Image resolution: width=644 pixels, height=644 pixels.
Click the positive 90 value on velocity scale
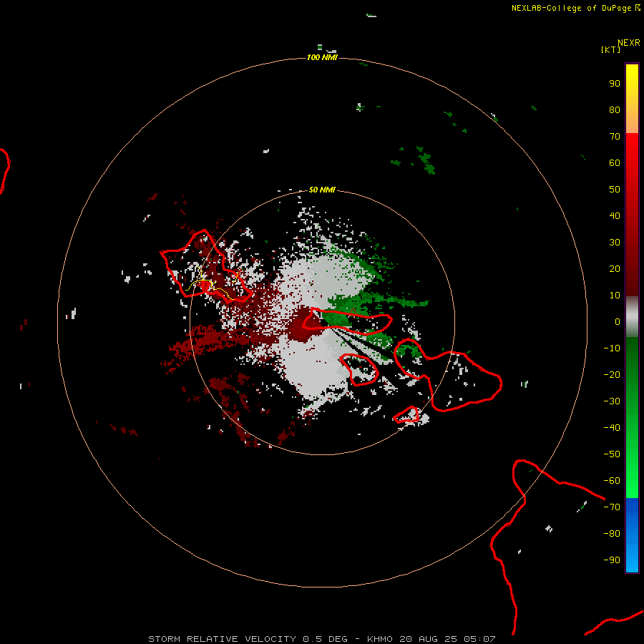click(615, 84)
